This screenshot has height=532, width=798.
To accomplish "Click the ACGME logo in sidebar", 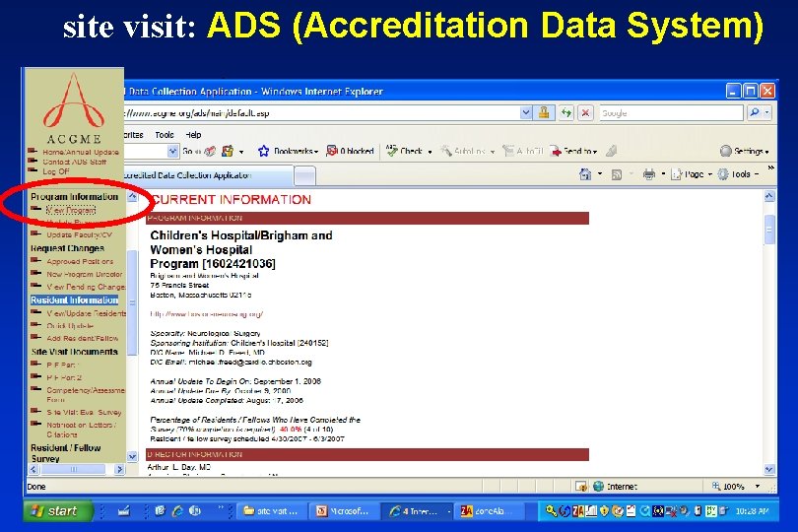I will pos(74,108).
